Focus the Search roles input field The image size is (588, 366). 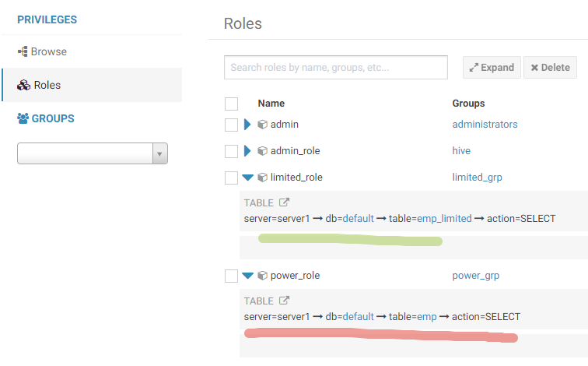click(335, 68)
